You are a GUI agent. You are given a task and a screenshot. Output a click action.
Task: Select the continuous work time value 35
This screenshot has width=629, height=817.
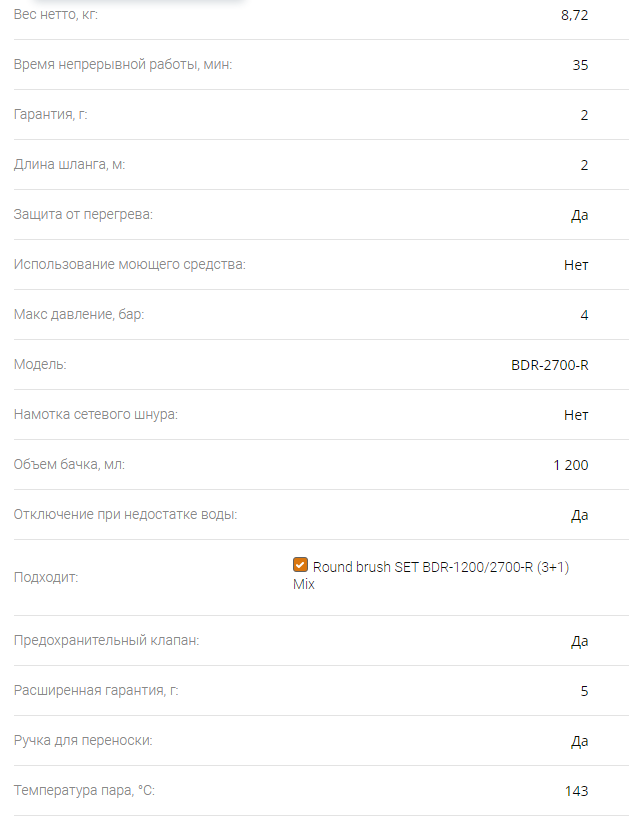tap(580, 65)
